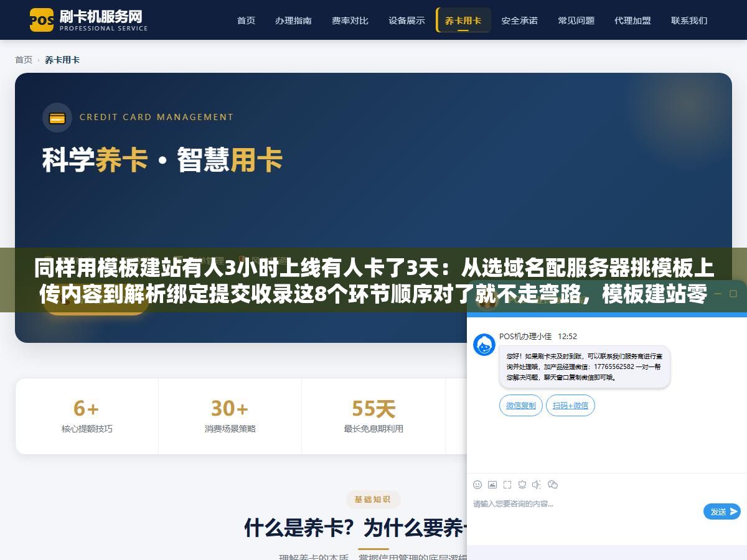Click the CREDIT CARD MANAGEMENT label
Viewport: 747px width, 560px height.
click(156, 117)
